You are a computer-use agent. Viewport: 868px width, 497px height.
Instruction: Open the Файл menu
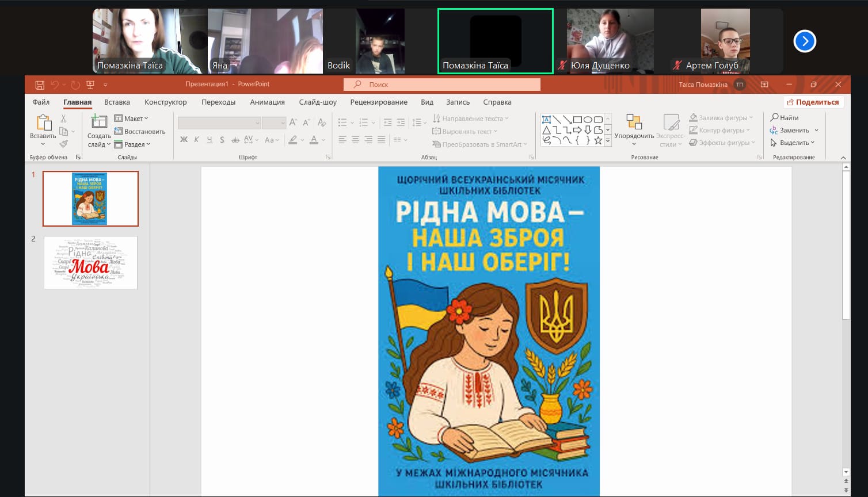click(41, 102)
